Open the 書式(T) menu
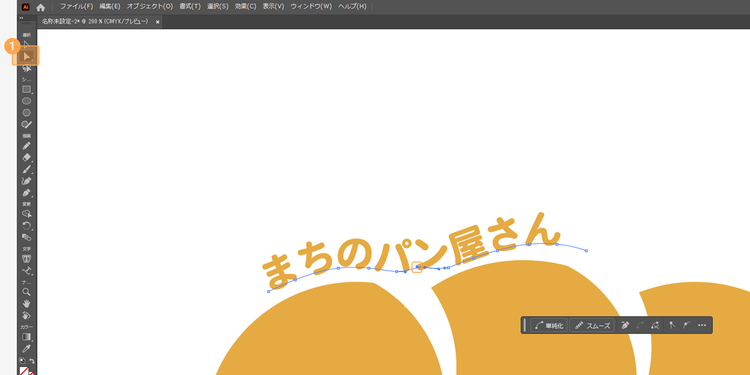The height and width of the screenshot is (375, 750). click(190, 7)
